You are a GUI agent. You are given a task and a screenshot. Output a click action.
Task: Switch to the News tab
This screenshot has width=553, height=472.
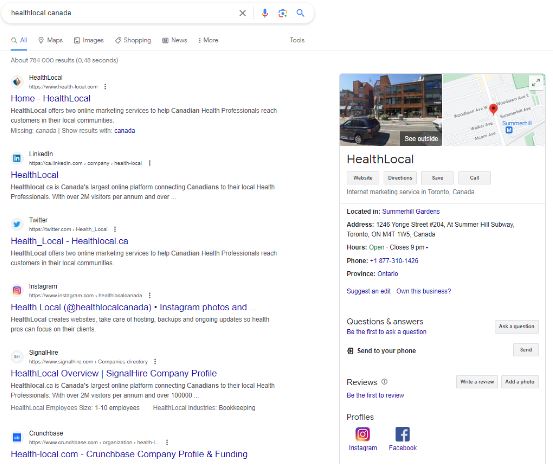(x=175, y=40)
